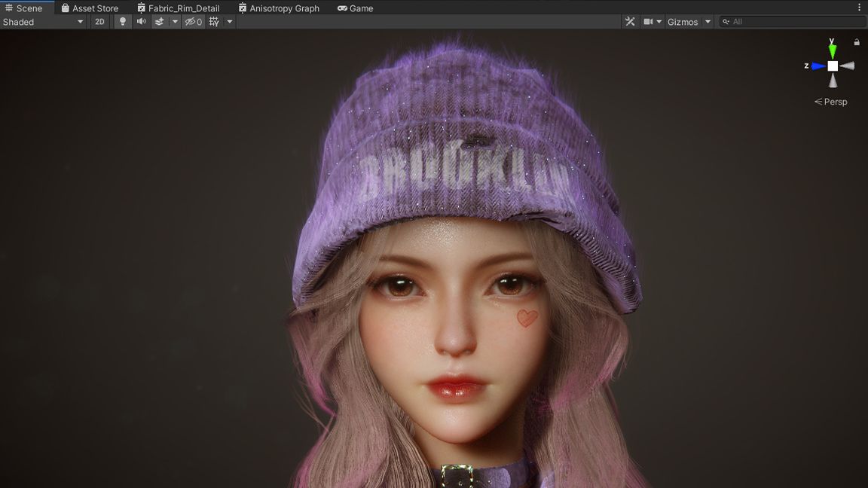Toggle the grid visibility icon
868x488 pixels.
212,21
